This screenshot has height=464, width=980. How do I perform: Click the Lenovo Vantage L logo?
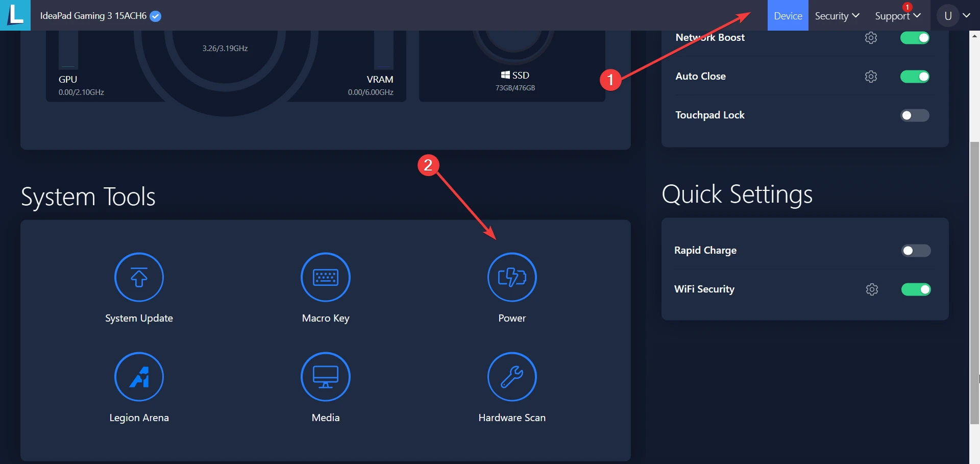coord(15,15)
